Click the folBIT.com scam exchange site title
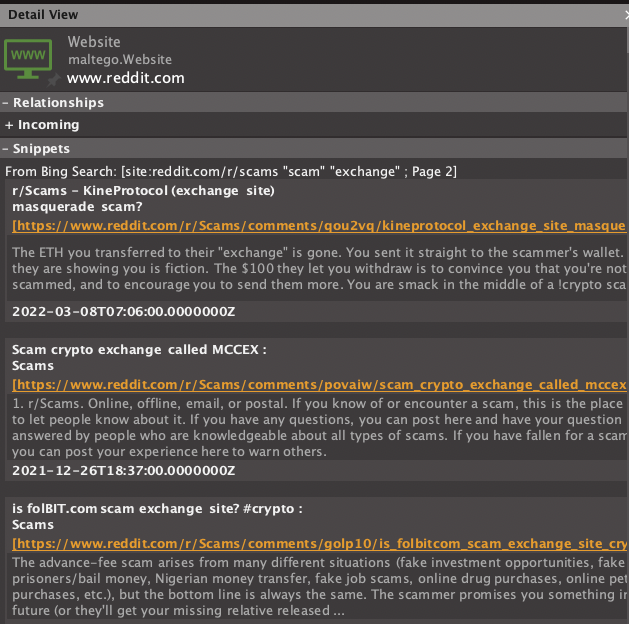The image size is (629, 624). [157, 517]
